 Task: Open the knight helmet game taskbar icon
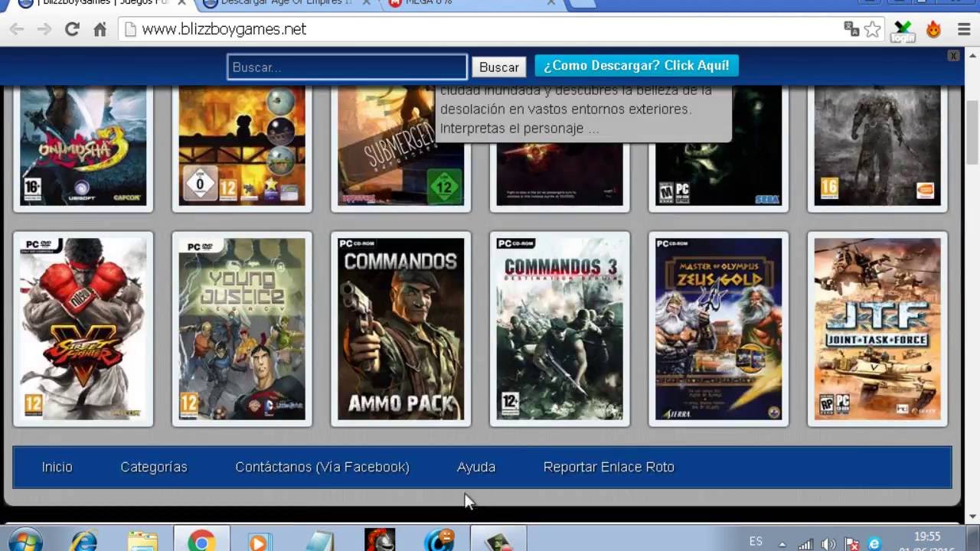pyautogui.click(x=380, y=541)
